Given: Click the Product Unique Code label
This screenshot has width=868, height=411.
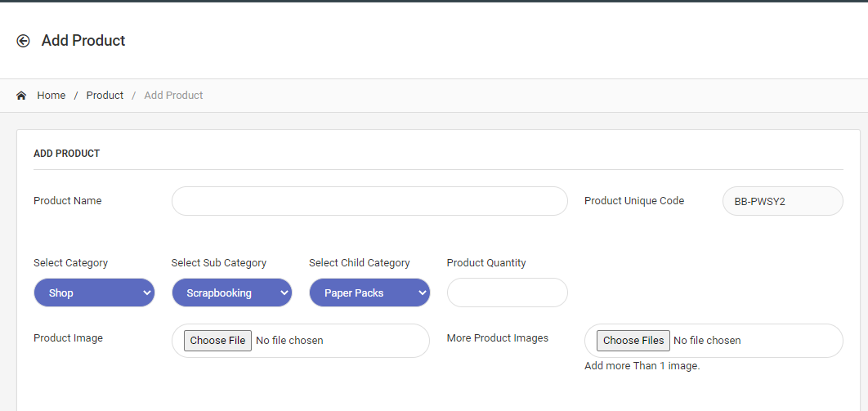Looking at the screenshot, I should [x=634, y=201].
